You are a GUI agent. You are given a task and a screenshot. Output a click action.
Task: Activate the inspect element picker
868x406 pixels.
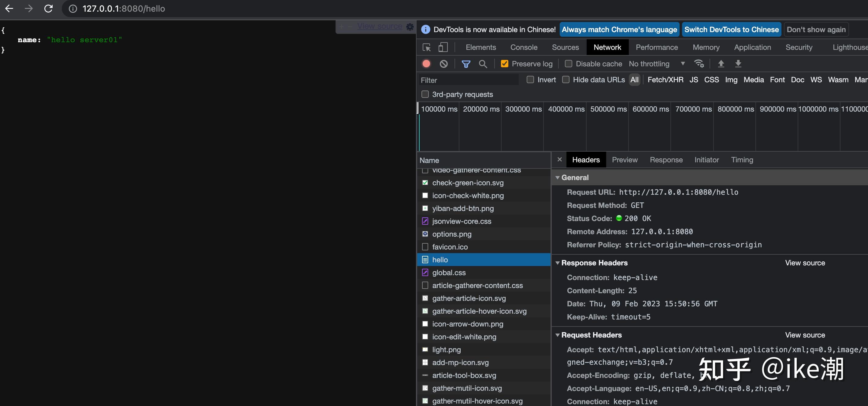427,47
